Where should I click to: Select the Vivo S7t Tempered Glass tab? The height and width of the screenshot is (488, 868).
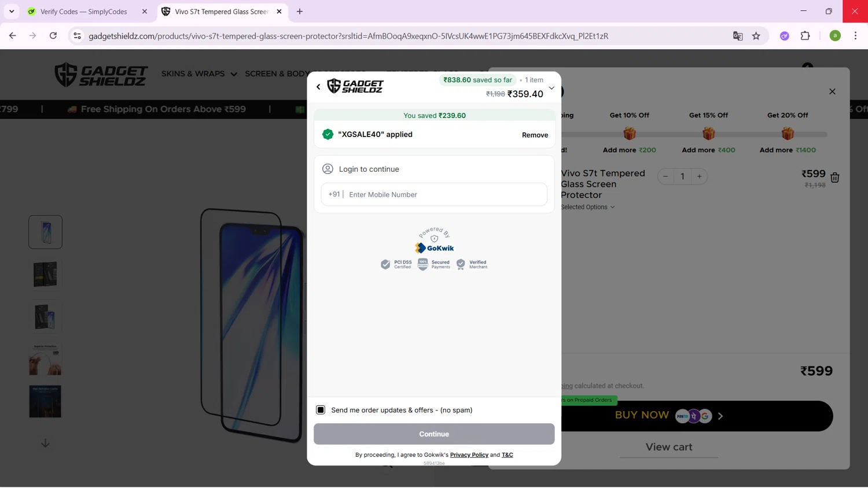(222, 12)
